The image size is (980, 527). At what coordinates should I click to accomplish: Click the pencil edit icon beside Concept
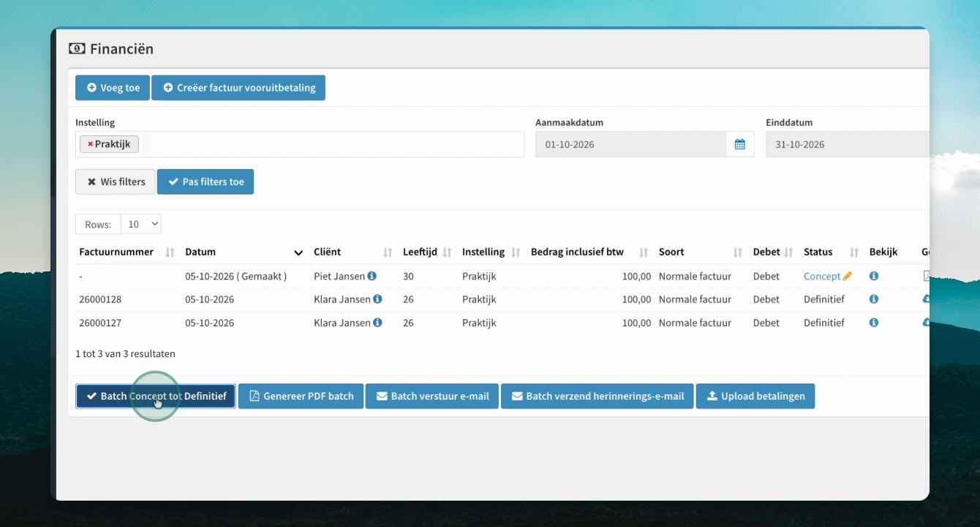(848, 276)
